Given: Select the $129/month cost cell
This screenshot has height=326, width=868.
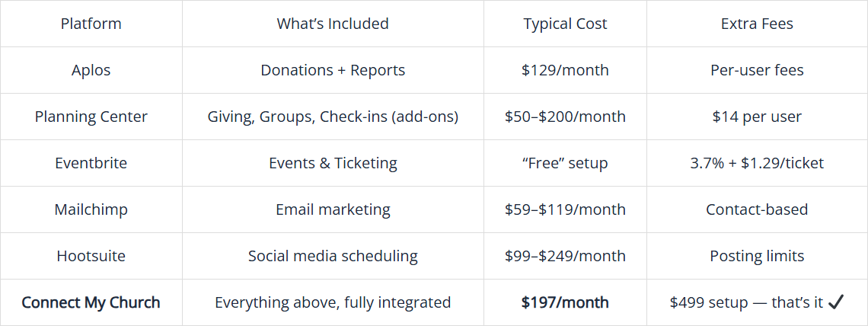Looking at the screenshot, I should [565, 70].
